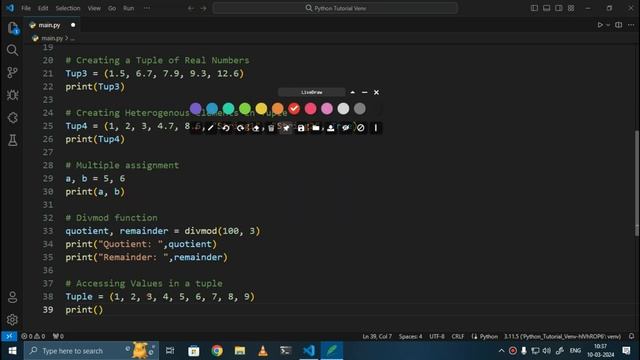Open the Run and Debug view

coord(13,95)
